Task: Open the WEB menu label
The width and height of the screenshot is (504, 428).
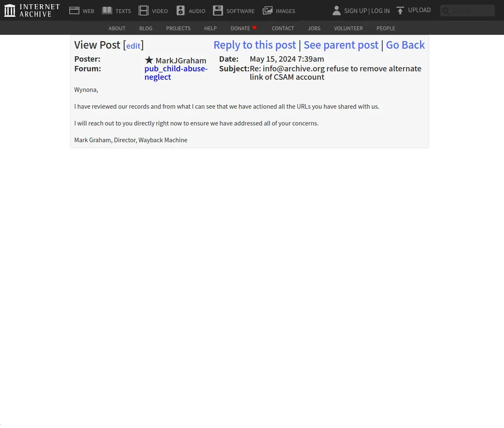Action: pos(88,11)
